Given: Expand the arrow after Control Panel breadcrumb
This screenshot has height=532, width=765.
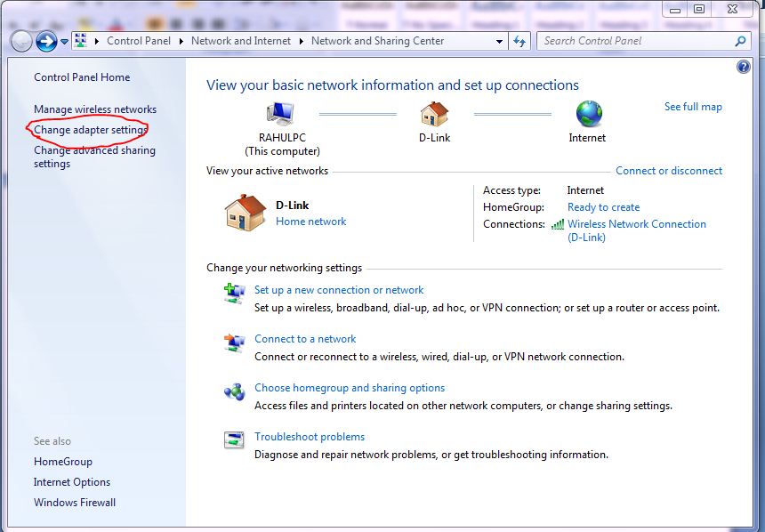Looking at the screenshot, I should (181, 41).
